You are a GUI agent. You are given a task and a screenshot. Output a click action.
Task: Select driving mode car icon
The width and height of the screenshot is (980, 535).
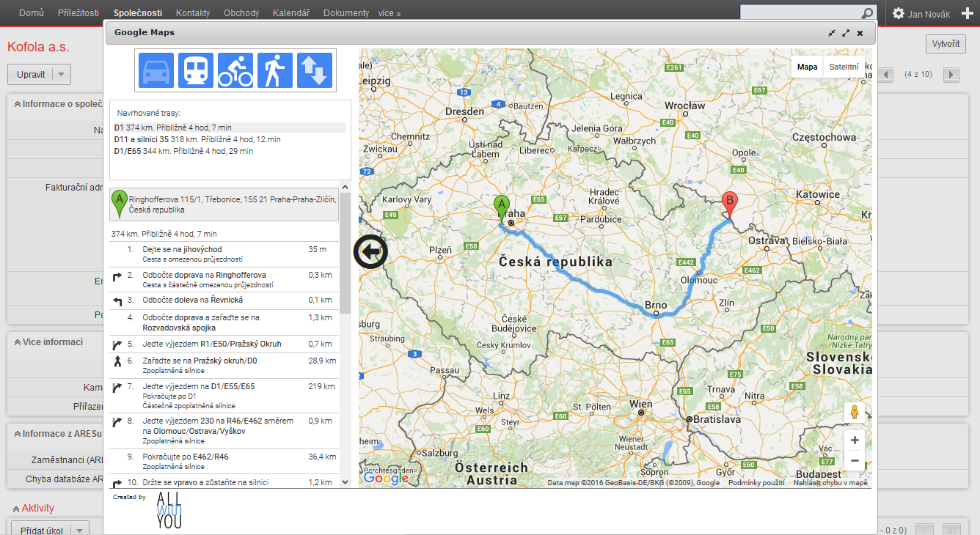(x=156, y=70)
